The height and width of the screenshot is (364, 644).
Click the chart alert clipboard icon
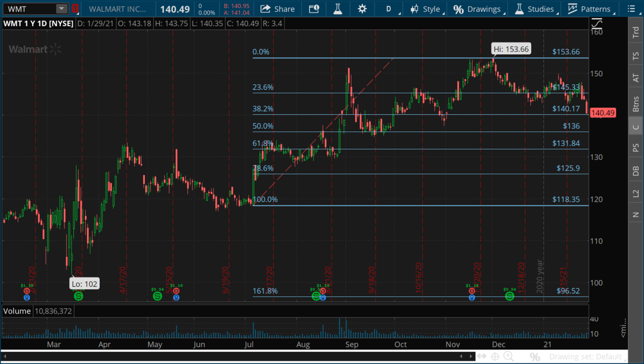tap(314, 9)
